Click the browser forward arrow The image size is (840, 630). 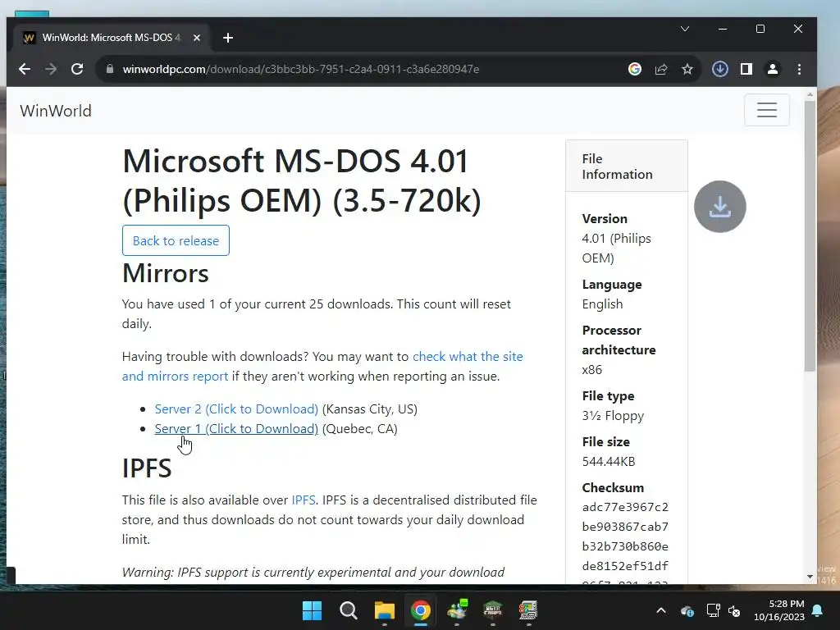click(51, 69)
